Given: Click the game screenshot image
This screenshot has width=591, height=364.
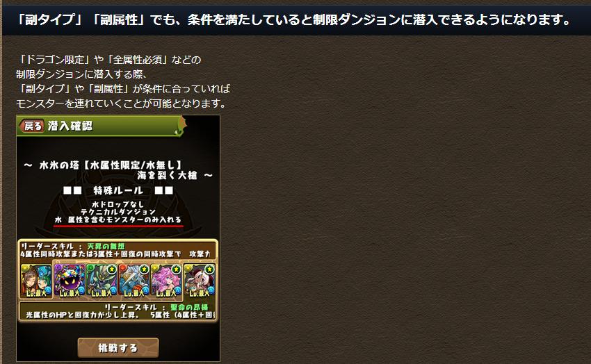Looking at the screenshot, I should 118,238.
